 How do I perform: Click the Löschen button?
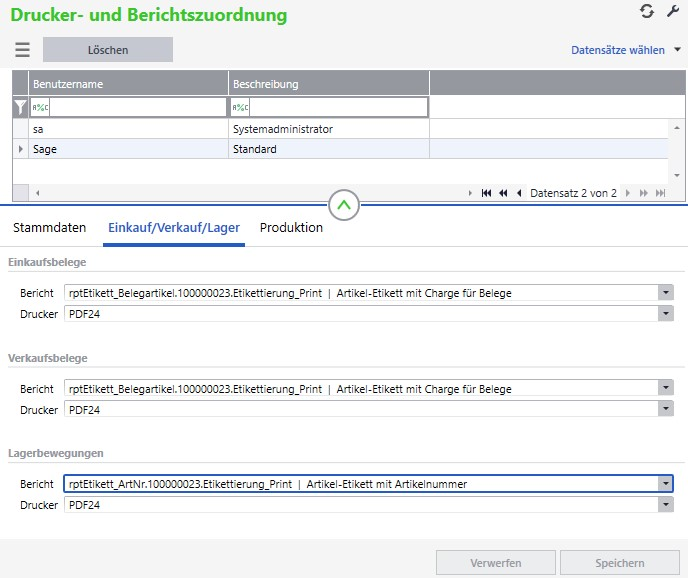(108, 50)
